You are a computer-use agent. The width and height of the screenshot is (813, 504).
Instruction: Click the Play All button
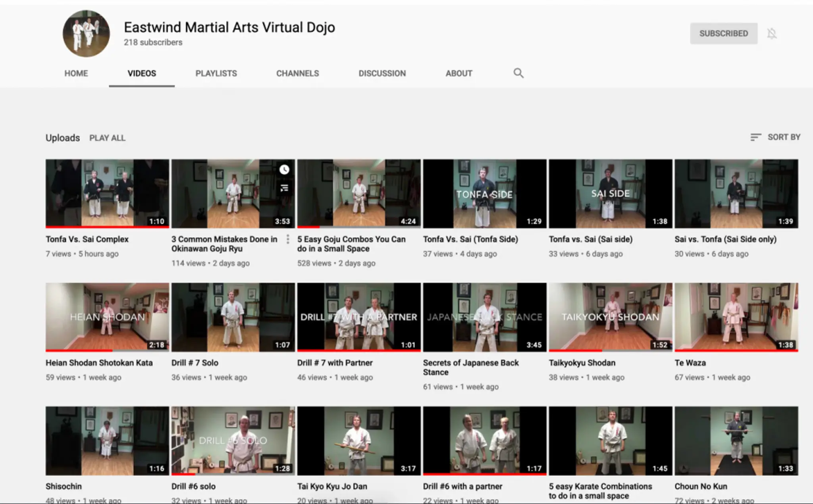pyautogui.click(x=107, y=138)
